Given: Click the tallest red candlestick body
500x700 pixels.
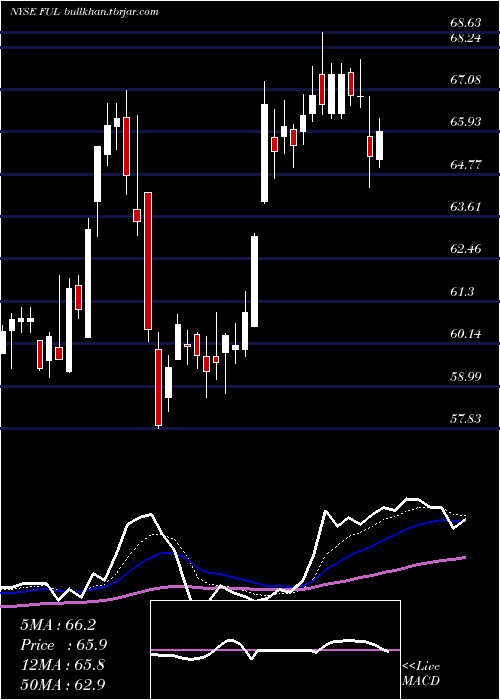Looking at the screenshot, I should [148, 261].
